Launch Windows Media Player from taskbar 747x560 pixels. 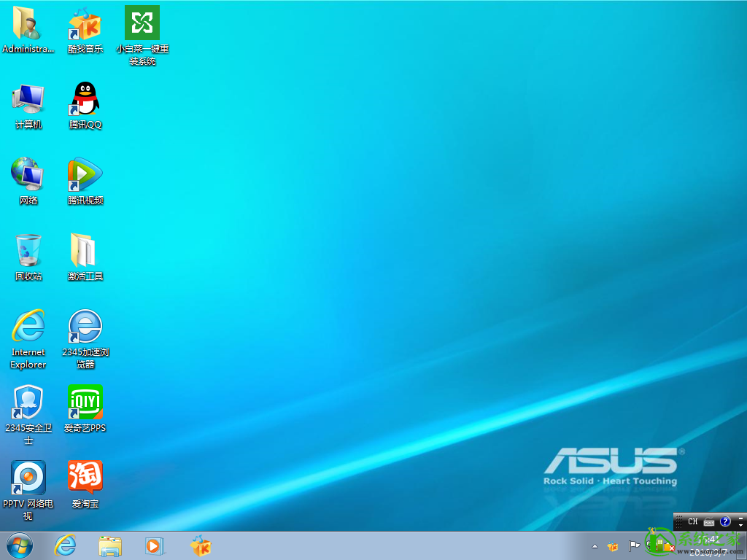tap(155, 545)
